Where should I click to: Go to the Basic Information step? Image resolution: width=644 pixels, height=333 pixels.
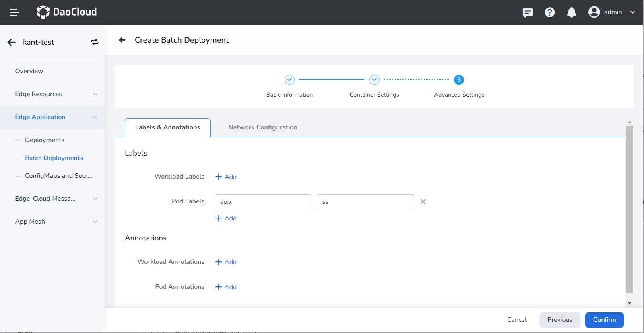(289, 80)
